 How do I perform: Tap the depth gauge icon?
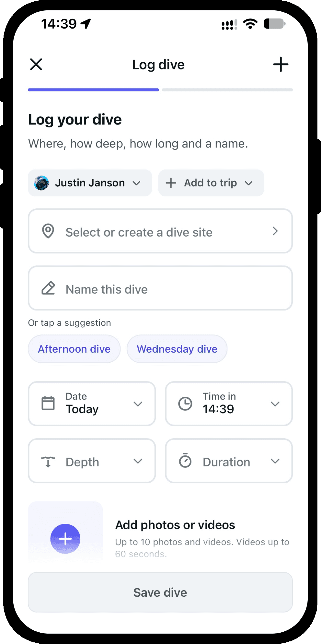coord(48,461)
